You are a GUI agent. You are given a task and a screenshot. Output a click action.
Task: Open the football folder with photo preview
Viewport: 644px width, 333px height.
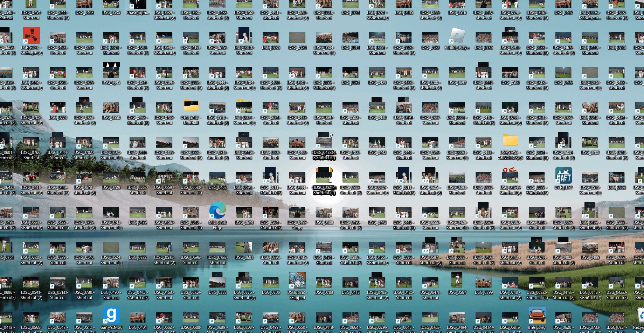[x=191, y=106]
